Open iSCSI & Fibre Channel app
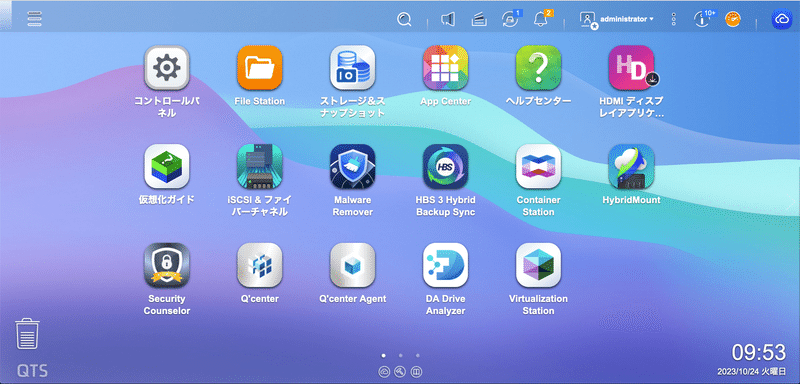Image resolution: width=800 pixels, height=384 pixels. [260, 166]
